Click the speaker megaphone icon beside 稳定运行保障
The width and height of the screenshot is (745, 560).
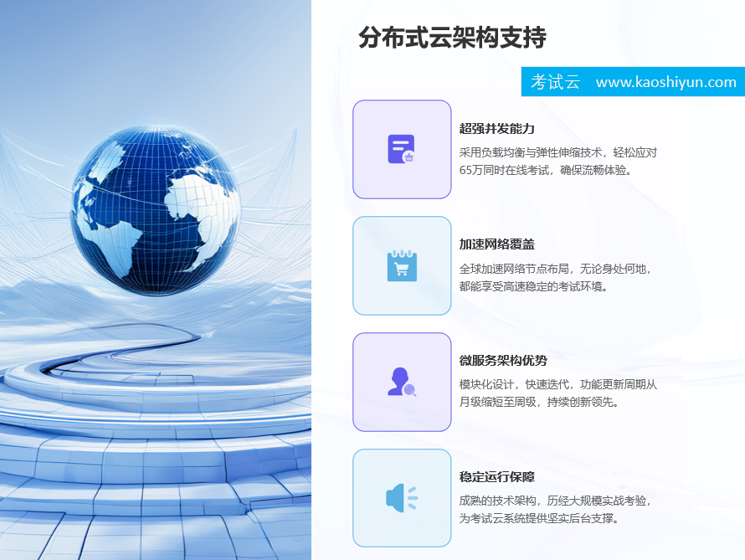click(x=402, y=498)
